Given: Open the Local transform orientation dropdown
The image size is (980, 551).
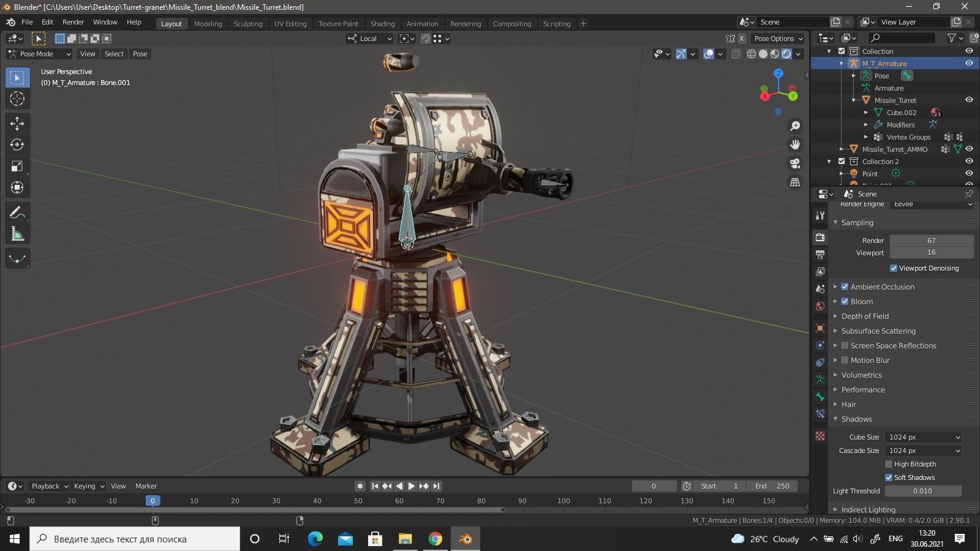Looking at the screenshot, I should pyautogui.click(x=370, y=39).
